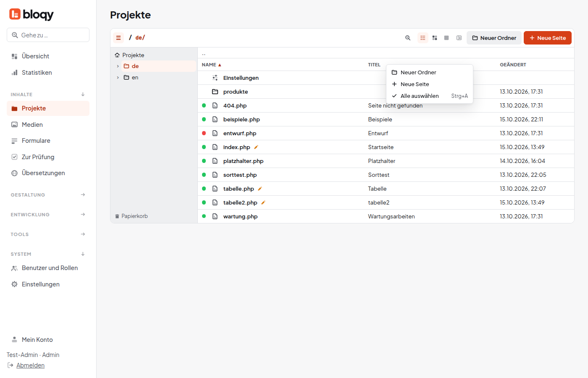Expand the de folder in the tree
This screenshot has width=588, height=378.
(118, 66)
